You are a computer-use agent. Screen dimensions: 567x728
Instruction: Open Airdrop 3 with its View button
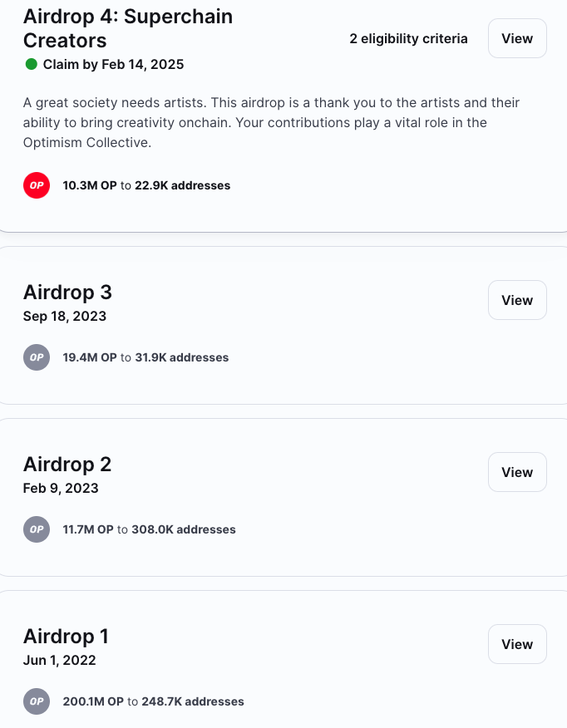point(516,300)
